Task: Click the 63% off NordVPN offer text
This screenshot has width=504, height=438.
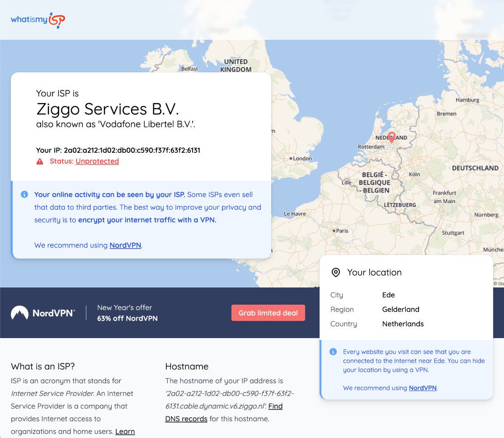Action: pyautogui.click(x=127, y=319)
